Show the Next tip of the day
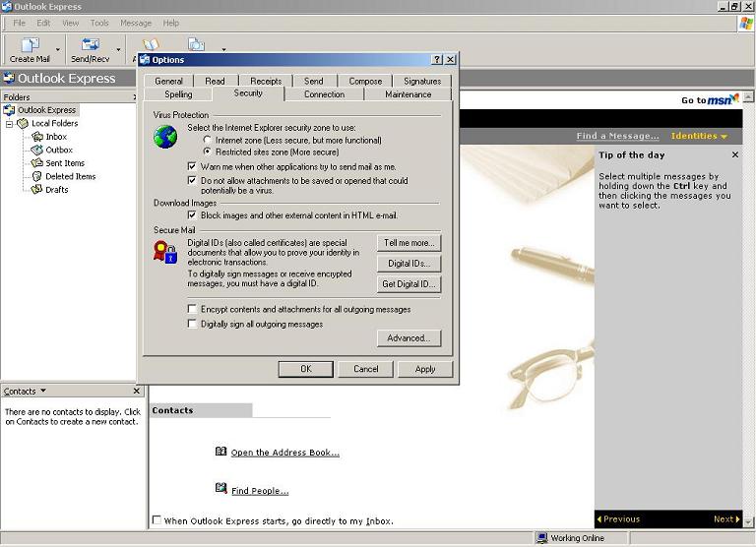The height and width of the screenshot is (547, 756). 726,519
